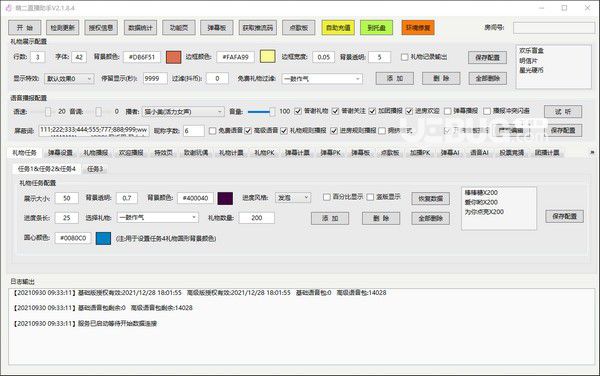Screen dimensions: 600x376
Task: Enable the 免费语音 checkbox
Action: pos(212,131)
